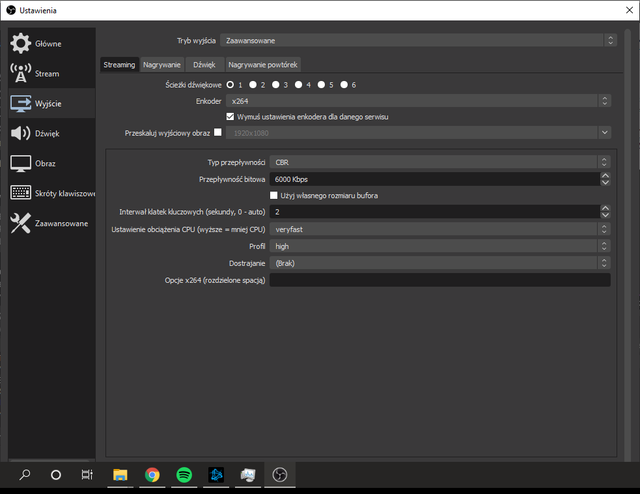Open the CPU preset veryfast dropdown
Image resolution: width=640 pixels, height=494 pixels.
click(440, 229)
